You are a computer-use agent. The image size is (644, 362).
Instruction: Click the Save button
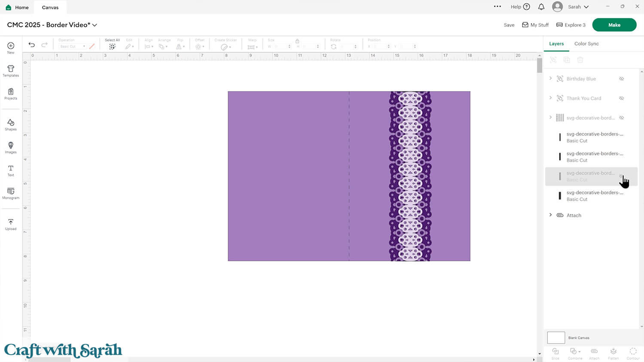click(509, 25)
